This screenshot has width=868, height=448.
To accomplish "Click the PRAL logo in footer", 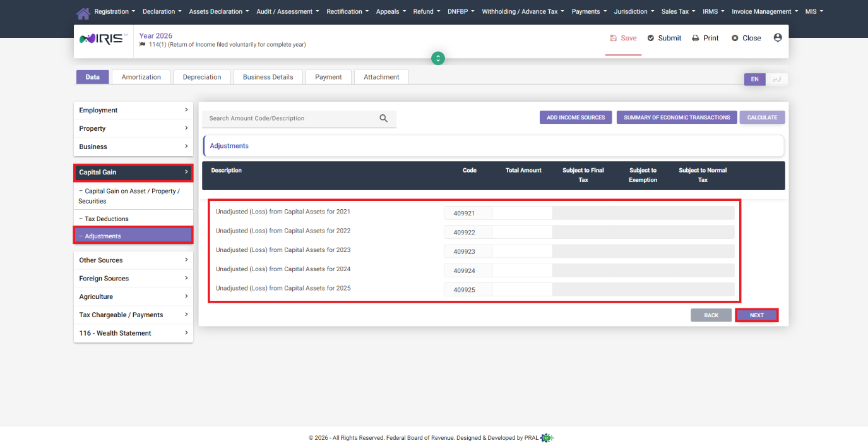I will coord(547,437).
